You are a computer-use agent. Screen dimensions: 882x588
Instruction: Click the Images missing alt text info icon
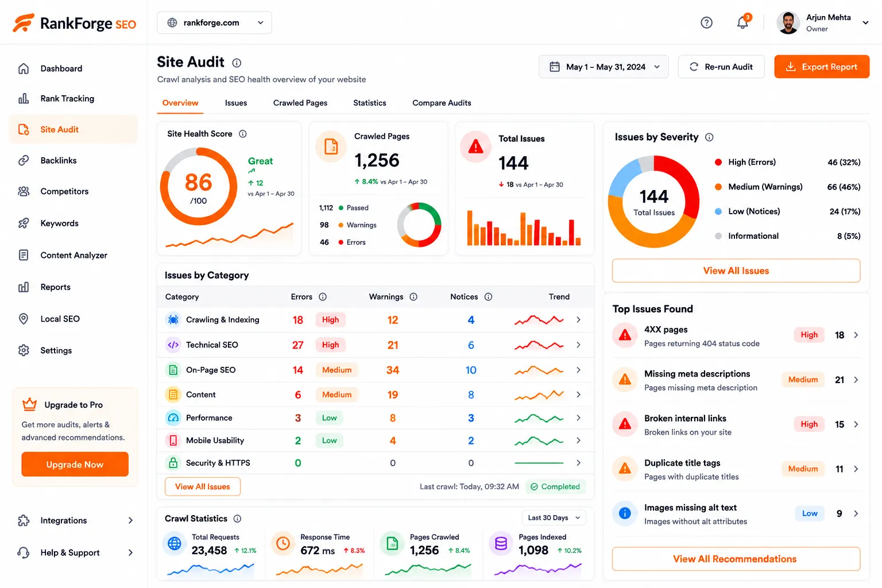click(625, 513)
